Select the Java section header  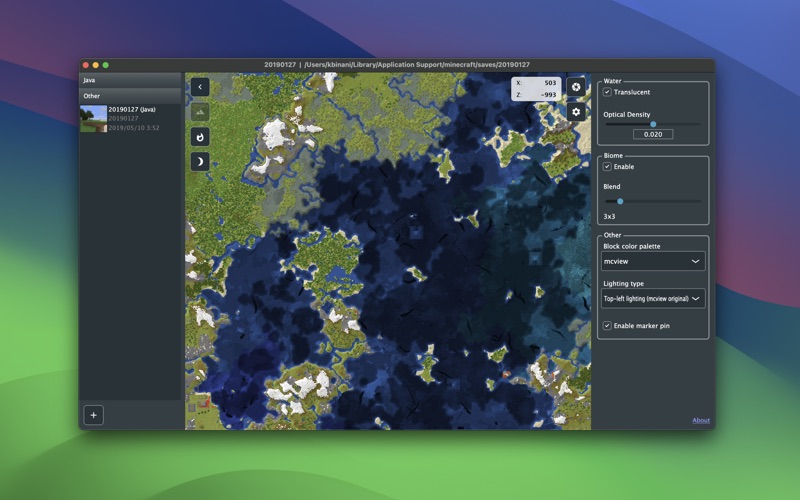pyautogui.click(x=130, y=80)
